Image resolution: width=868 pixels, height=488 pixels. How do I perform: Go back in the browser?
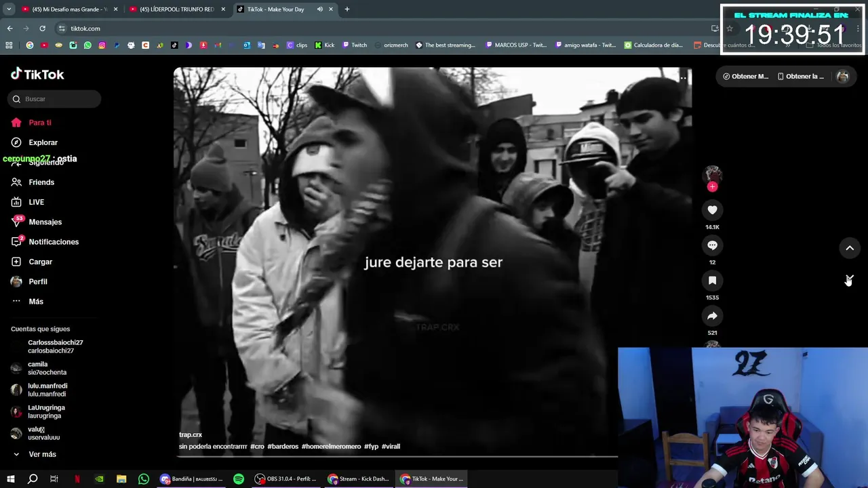tap(9, 28)
